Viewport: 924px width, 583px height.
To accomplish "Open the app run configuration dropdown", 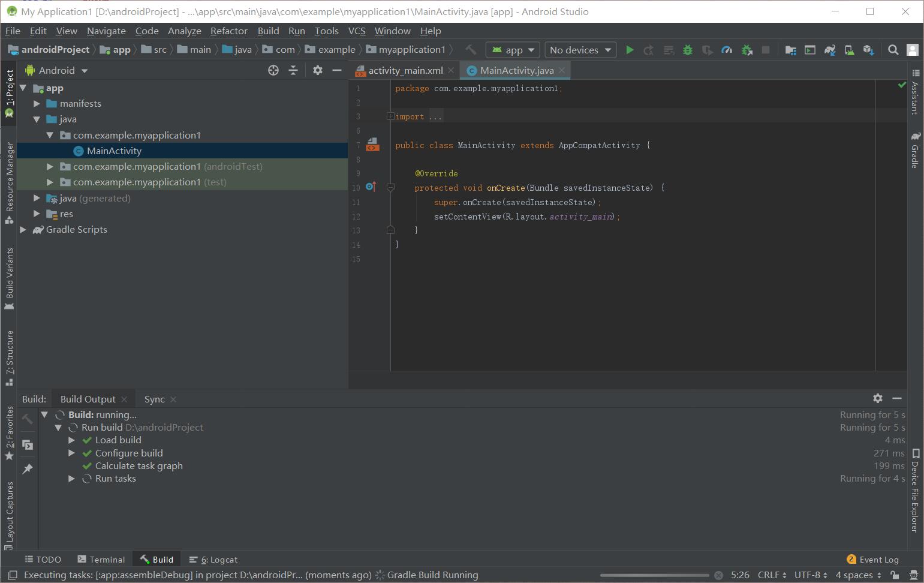I will coord(513,50).
